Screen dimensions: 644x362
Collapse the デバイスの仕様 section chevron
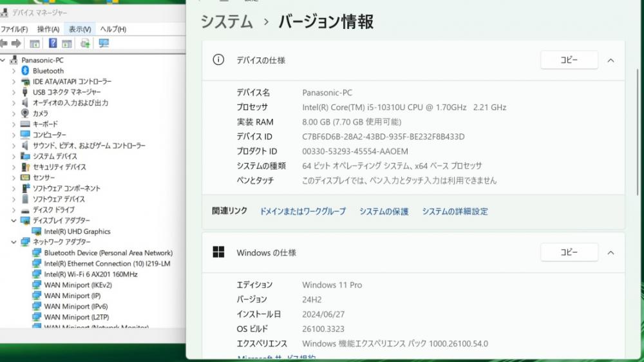(x=611, y=61)
